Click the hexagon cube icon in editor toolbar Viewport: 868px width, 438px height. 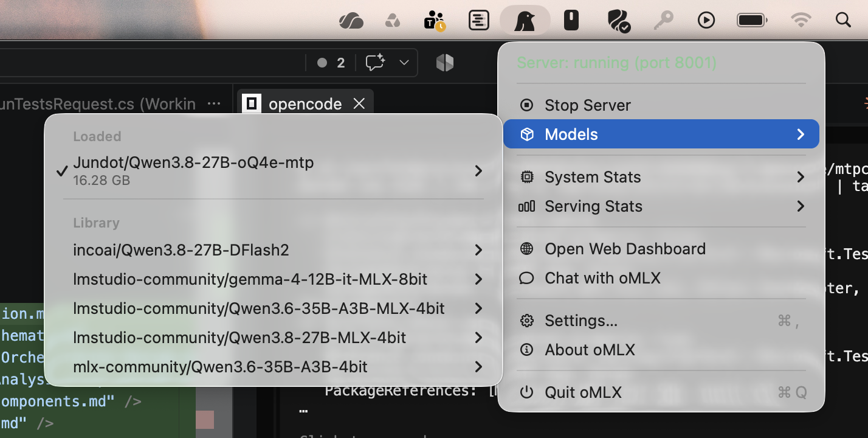(445, 62)
